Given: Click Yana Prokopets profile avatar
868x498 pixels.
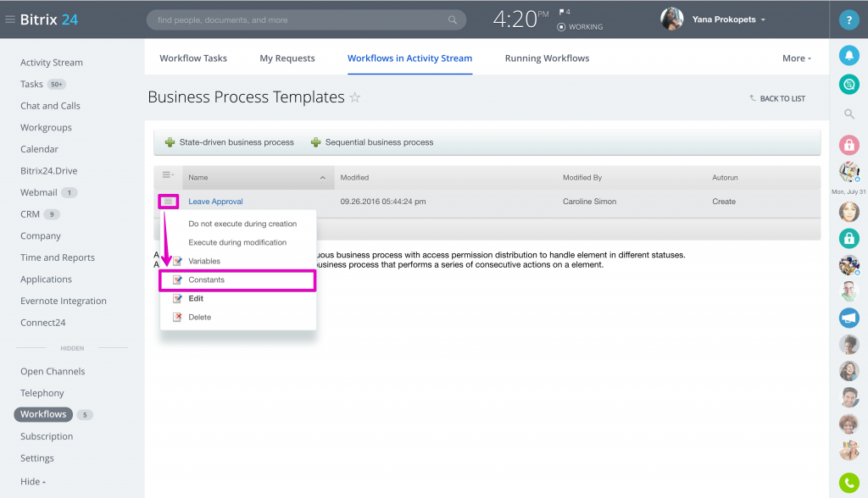Looking at the screenshot, I should pos(671,19).
